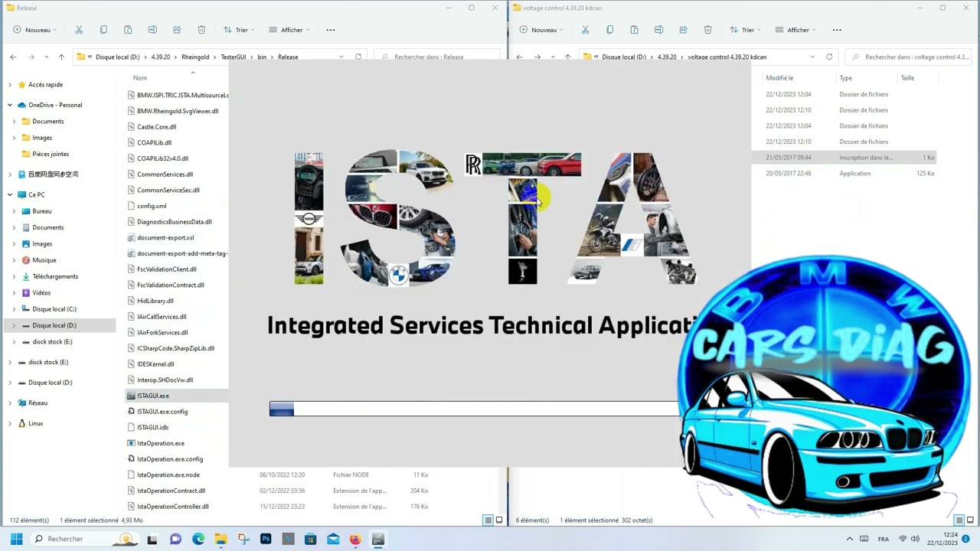Viewport: 980px width, 551px height.
Task: Expand address history dropdown in Release window
Action: (x=341, y=57)
